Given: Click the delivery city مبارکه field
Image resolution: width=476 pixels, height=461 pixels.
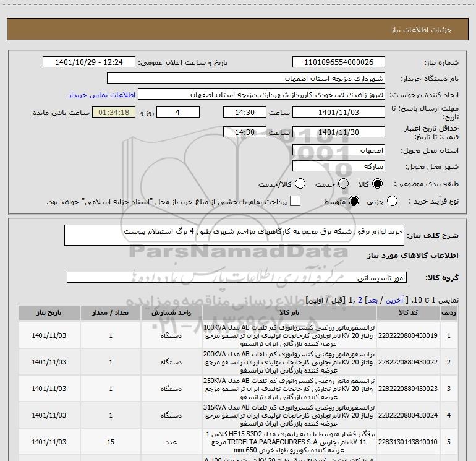Looking at the screenshot, I should [339, 166].
